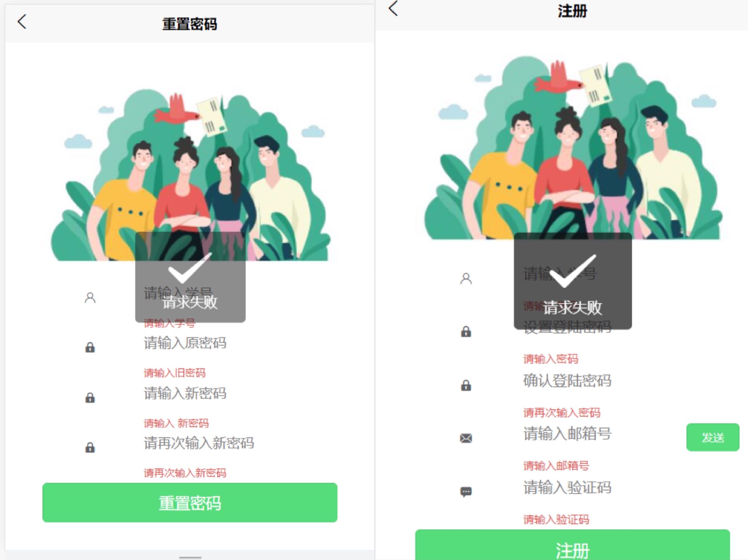Go back from the 重置密码 screen
This screenshot has width=748, height=560.
22,22
